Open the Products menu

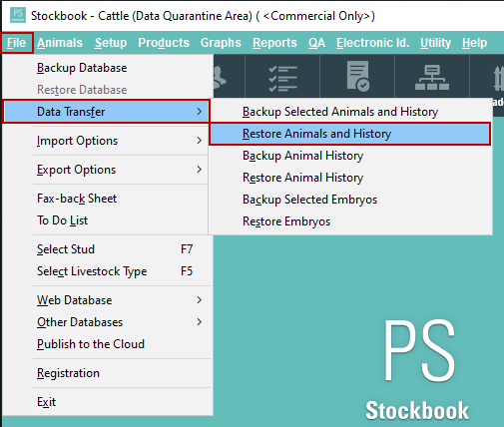click(x=164, y=43)
